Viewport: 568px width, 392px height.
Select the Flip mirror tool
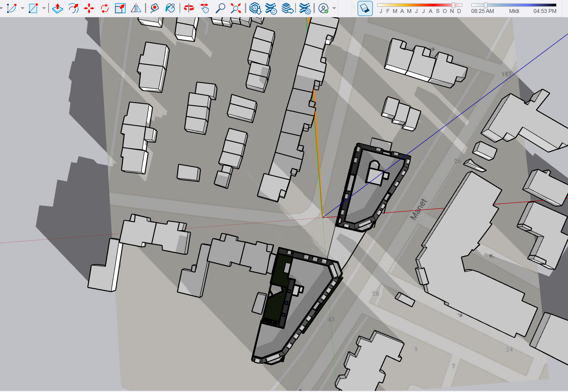[136, 8]
